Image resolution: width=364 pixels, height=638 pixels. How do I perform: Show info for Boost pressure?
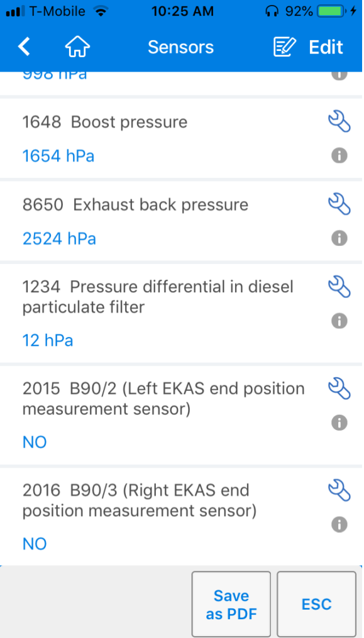(339, 155)
